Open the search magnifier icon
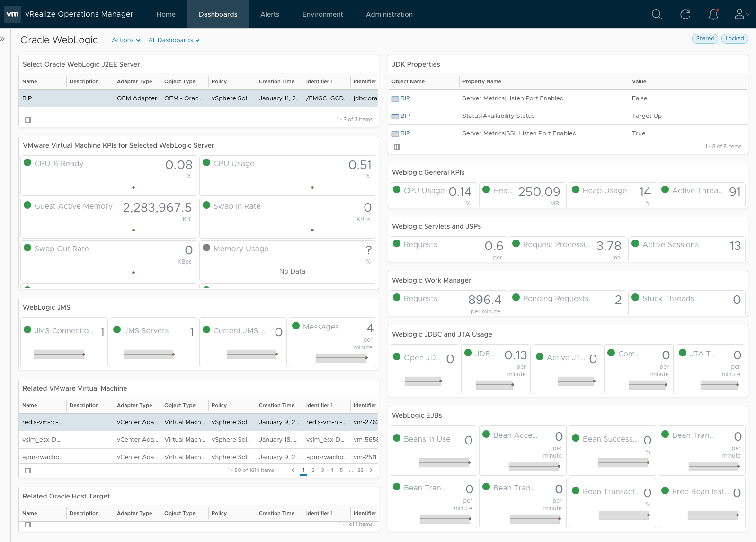This screenshot has height=542, width=756. 657,15
